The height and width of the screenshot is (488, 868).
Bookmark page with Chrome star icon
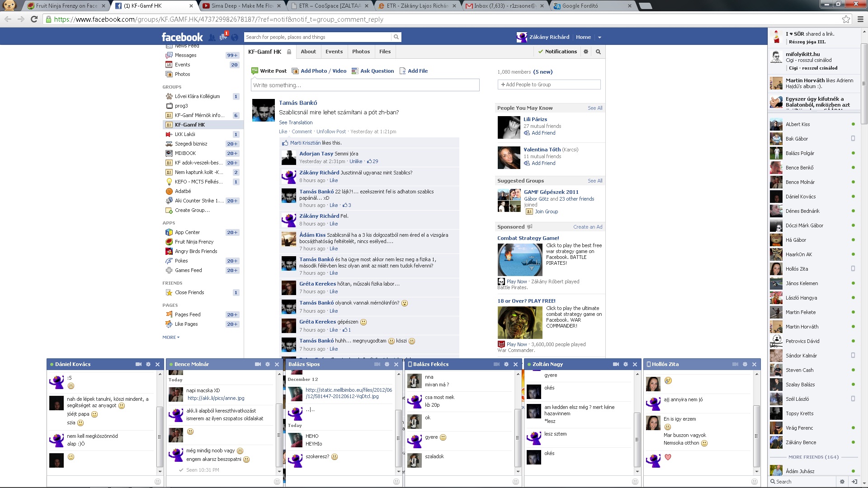846,19
